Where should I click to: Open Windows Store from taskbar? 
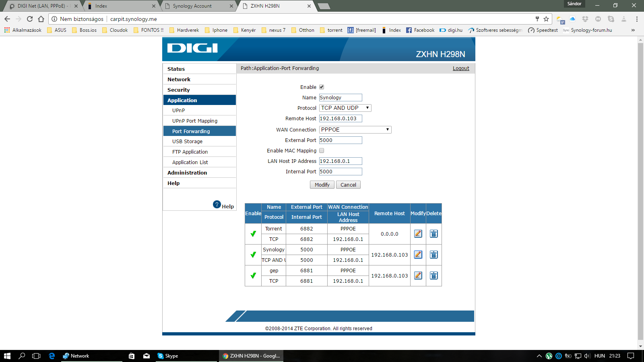pyautogui.click(x=132, y=356)
